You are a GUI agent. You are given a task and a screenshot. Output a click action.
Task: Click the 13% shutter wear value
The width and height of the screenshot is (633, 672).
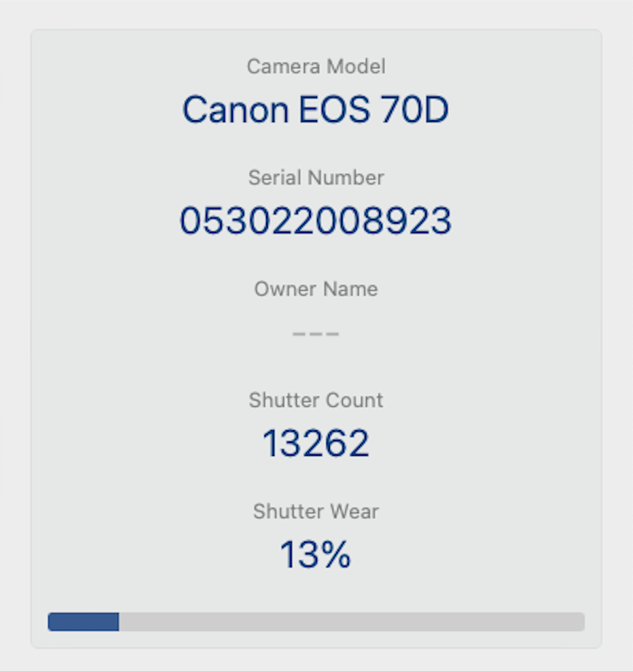point(316,555)
